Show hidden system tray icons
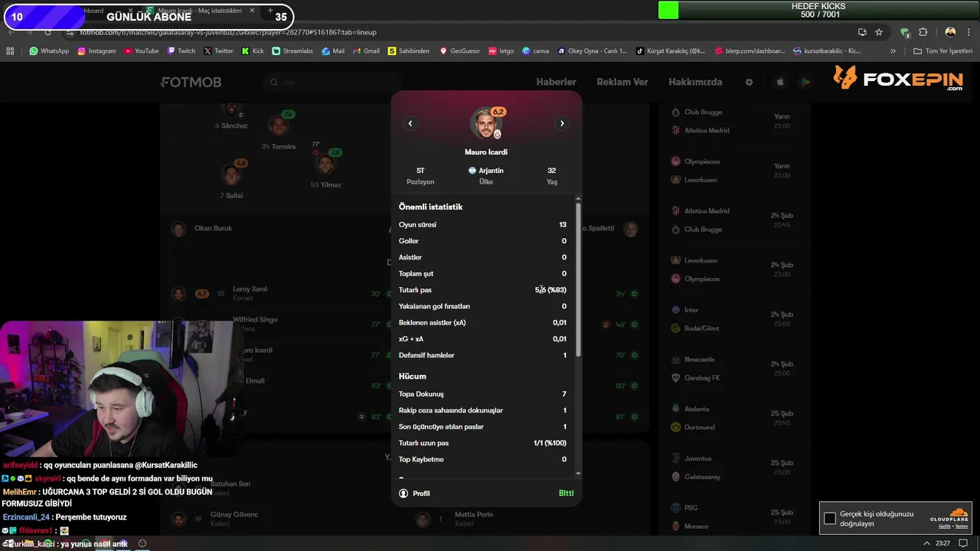This screenshot has height=551, width=980. point(926,543)
